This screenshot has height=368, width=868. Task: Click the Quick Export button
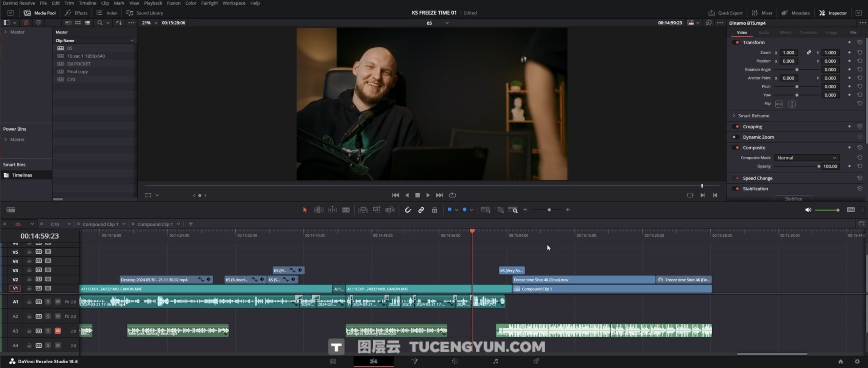pyautogui.click(x=726, y=13)
